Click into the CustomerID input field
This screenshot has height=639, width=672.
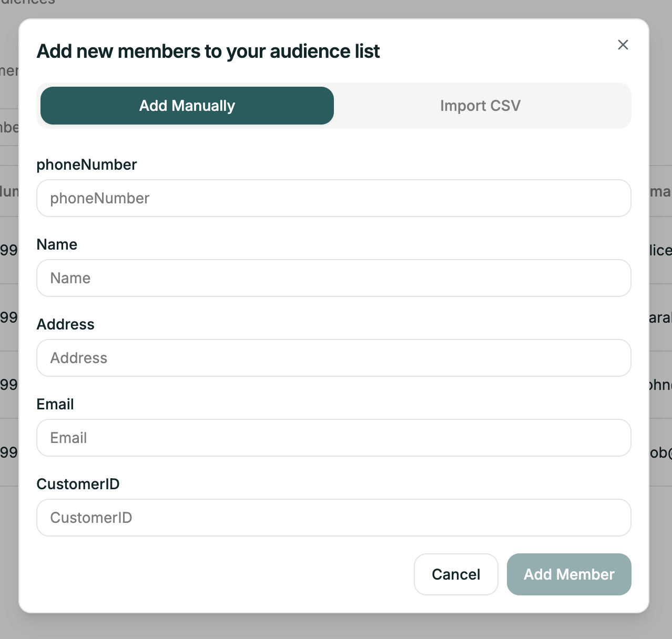[x=333, y=518]
